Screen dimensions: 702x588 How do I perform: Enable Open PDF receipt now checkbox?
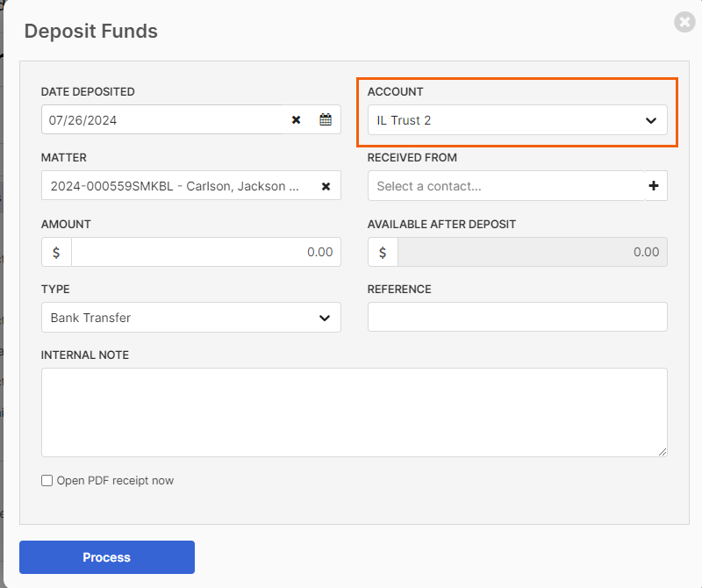pos(47,481)
